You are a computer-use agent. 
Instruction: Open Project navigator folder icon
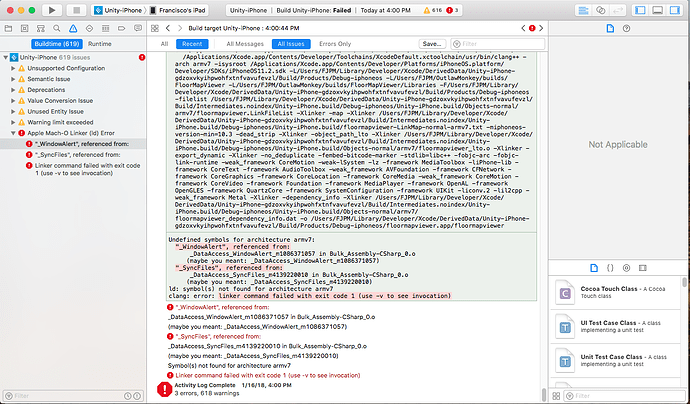pyautogui.click(x=8, y=29)
